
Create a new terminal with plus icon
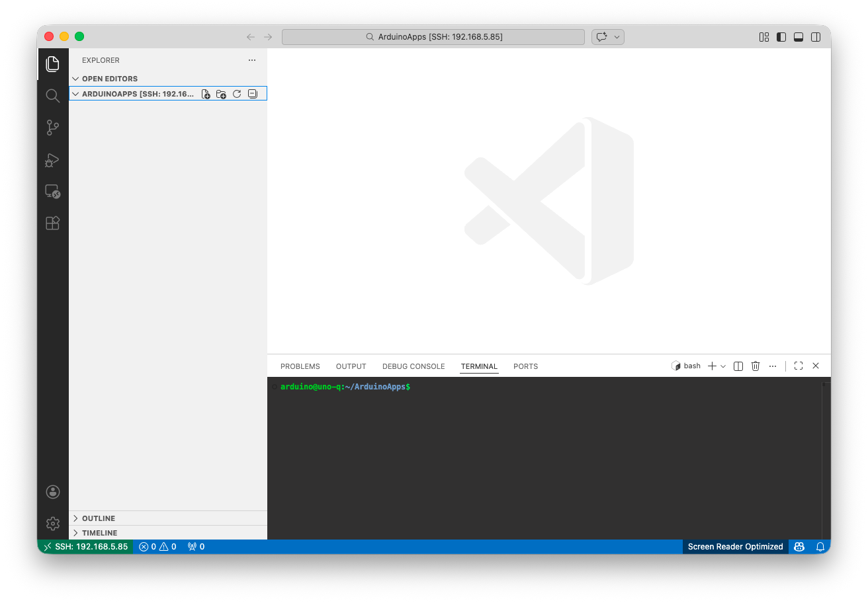click(712, 366)
